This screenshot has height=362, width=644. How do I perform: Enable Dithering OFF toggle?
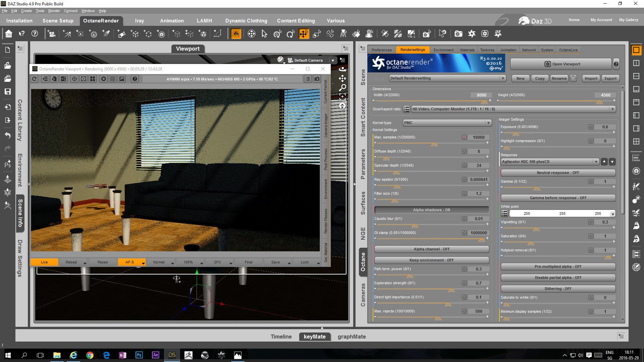(x=558, y=289)
